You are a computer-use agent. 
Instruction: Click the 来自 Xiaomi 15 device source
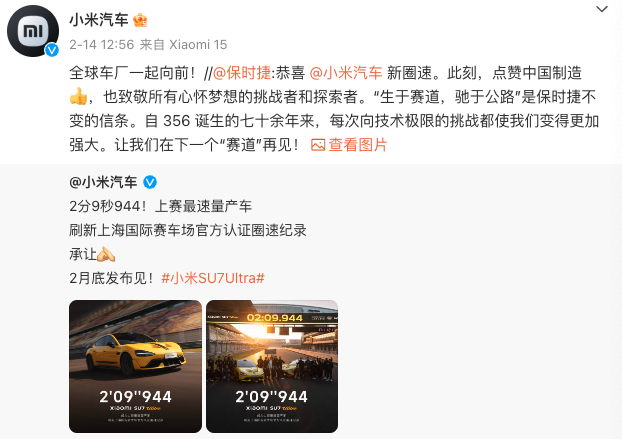point(183,44)
